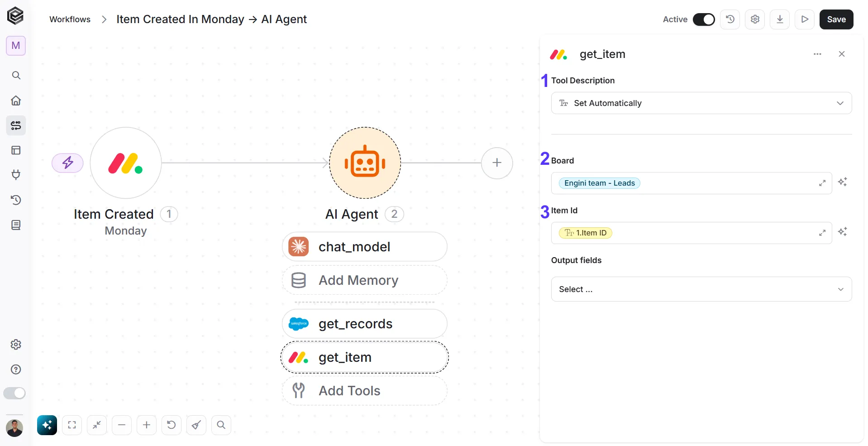868x446 pixels.
Task: Run the workflow with play icon
Action: pos(805,19)
